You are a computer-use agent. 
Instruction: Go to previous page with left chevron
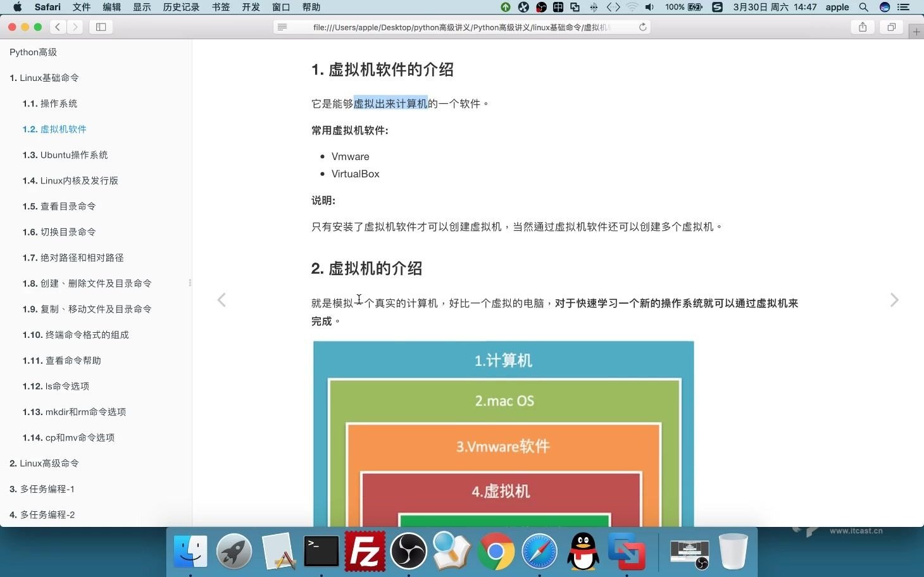[222, 300]
